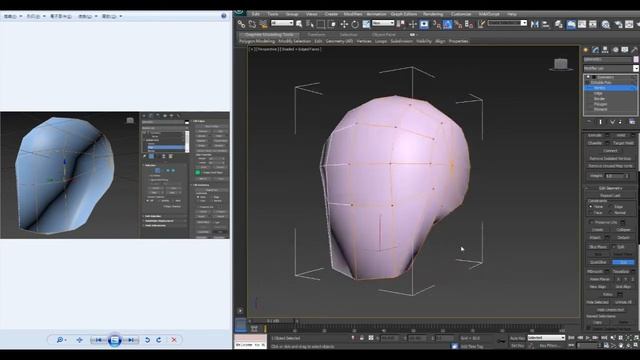Click the previous image button in photo viewer
Viewport: 640px width, 360px height.
point(98,340)
